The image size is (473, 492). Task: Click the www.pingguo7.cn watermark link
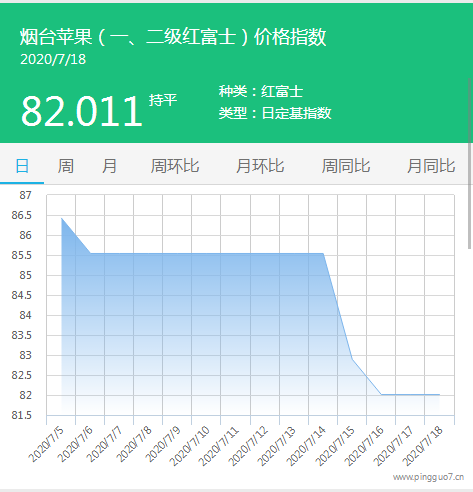pos(428,477)
